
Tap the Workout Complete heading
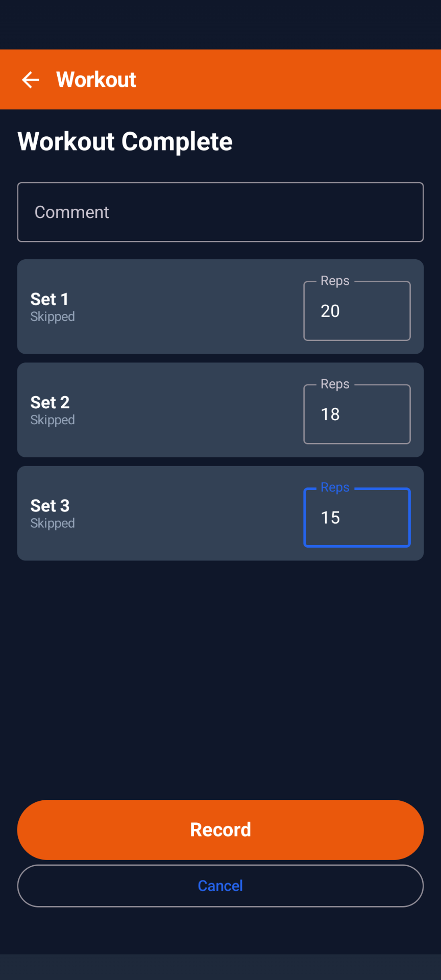point(125,141)
